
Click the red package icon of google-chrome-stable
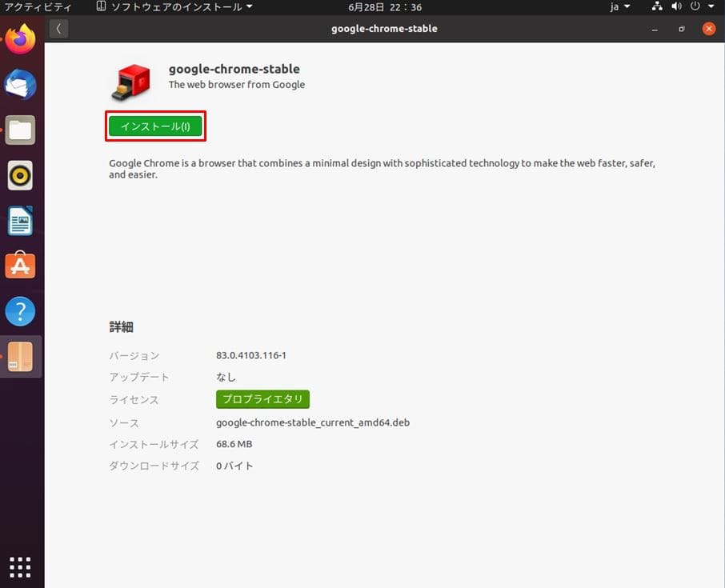131,82
